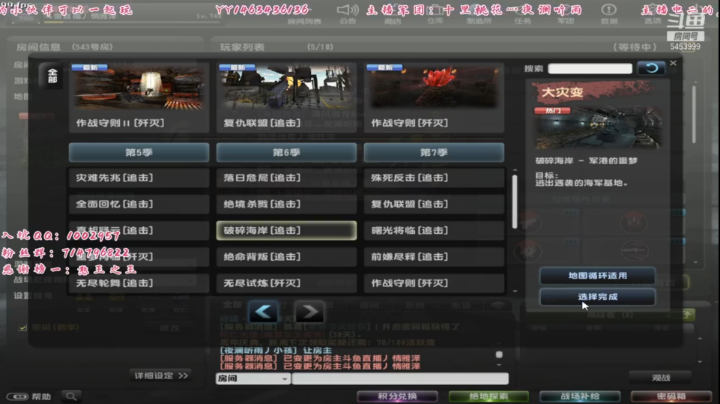Select map 前嫌尽释[追击]

click(434, 257)
